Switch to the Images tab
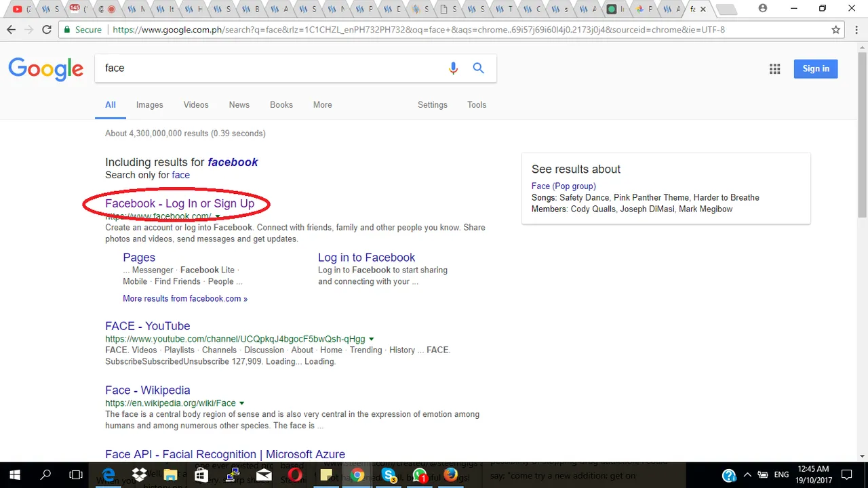 149,105
